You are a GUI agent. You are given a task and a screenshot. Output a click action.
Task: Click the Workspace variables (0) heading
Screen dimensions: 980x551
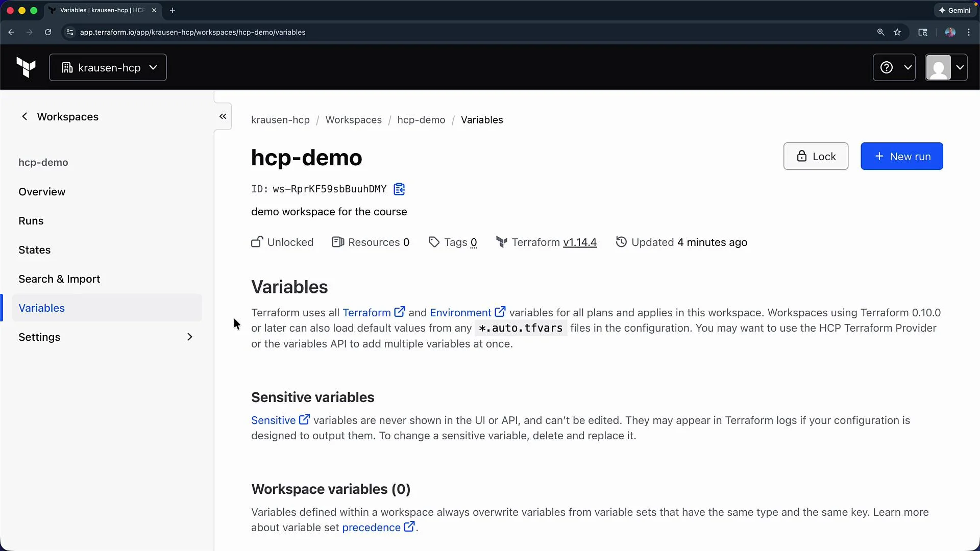331,489
